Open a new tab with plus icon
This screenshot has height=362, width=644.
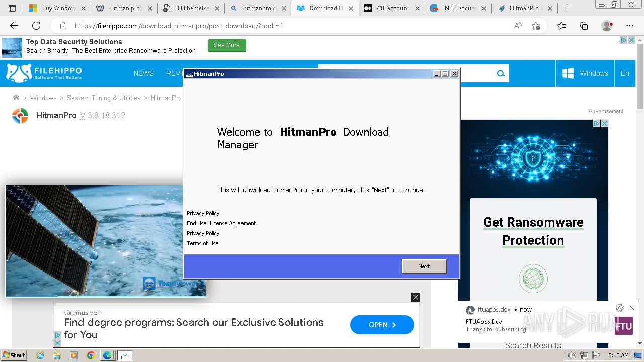567,8
